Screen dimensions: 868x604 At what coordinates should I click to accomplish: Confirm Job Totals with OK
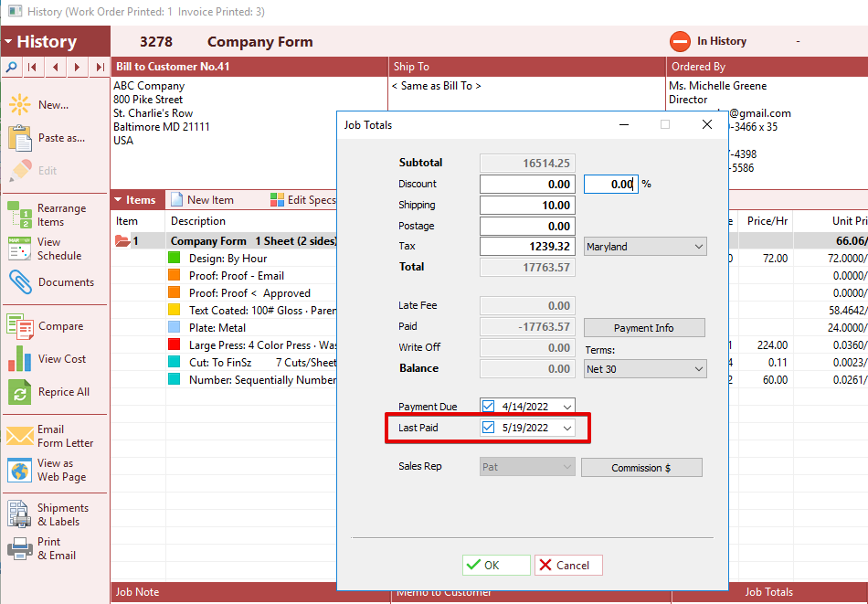[x=496, y=566]
